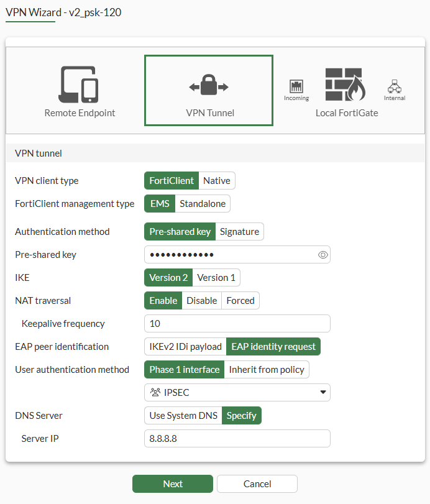430x504 pixels.
Task: Click the VPN Tunnel padlock icon
Action: click(209, 85)
